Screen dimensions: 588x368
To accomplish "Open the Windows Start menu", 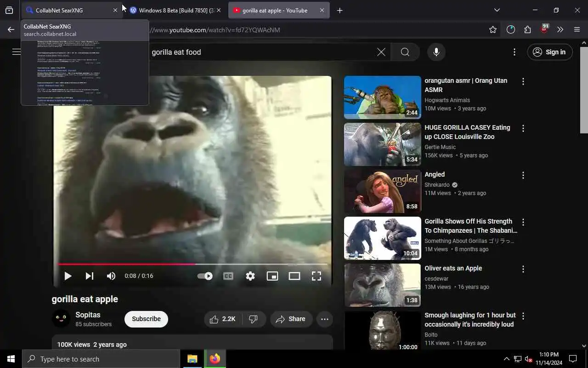I will (x=11, y=359).
